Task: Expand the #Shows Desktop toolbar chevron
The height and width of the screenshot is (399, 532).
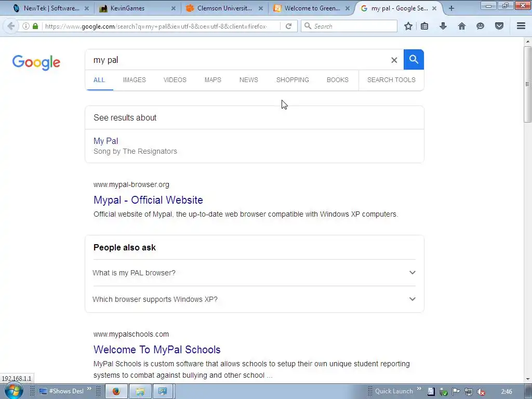Action: coord(89,389)
